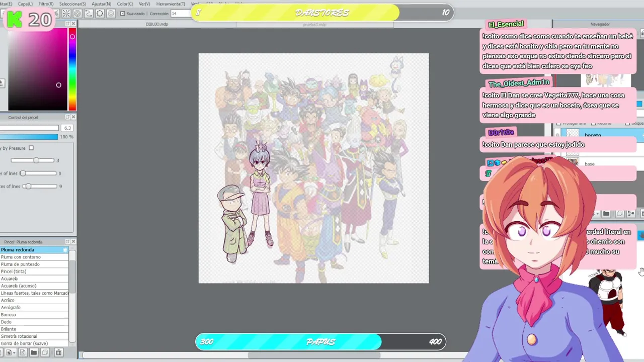The height and width of the screenshot is (362, 644).
Task: Undock the Pincel brush list panel
Action: (x=67, y=242)
